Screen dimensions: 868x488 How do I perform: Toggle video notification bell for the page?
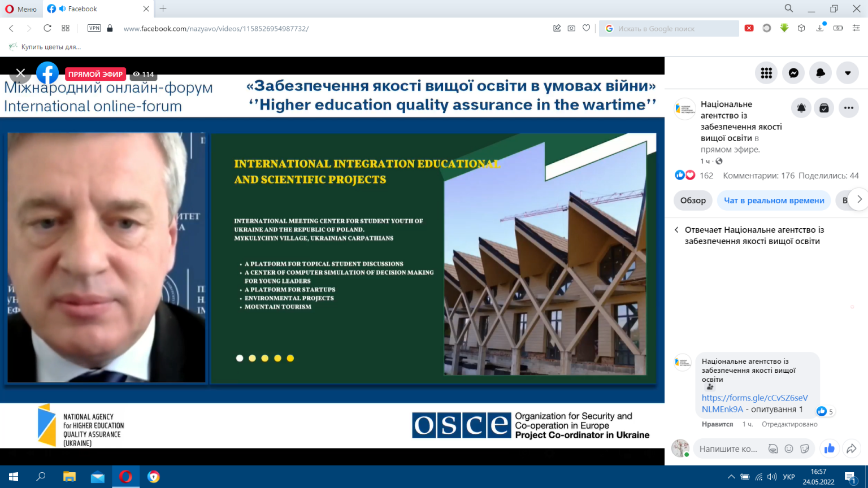coord(801,108)
